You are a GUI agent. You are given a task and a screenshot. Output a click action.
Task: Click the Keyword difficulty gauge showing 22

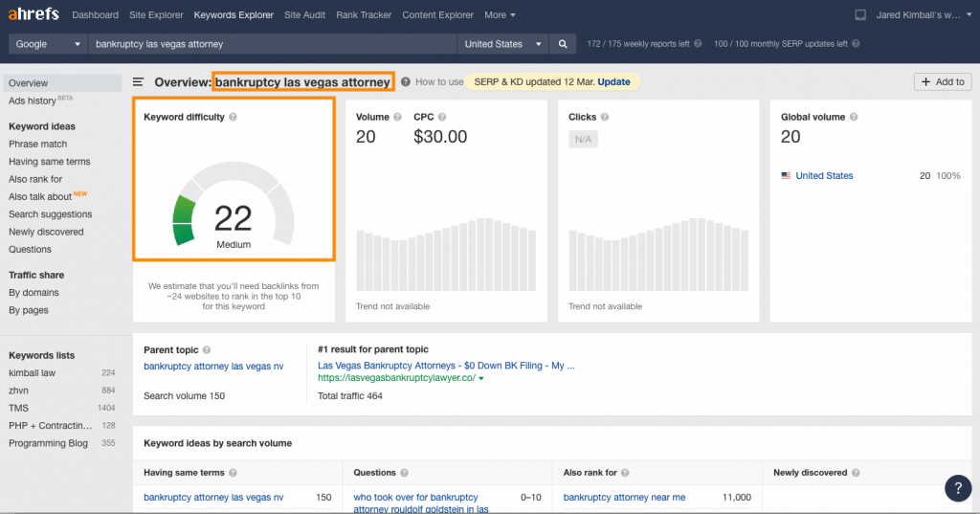[234, 205]
